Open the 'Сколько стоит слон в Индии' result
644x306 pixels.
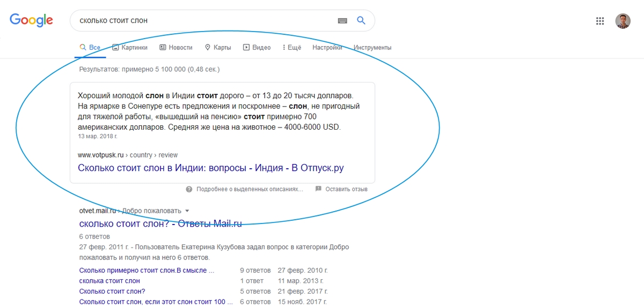(x=210, y=168)
